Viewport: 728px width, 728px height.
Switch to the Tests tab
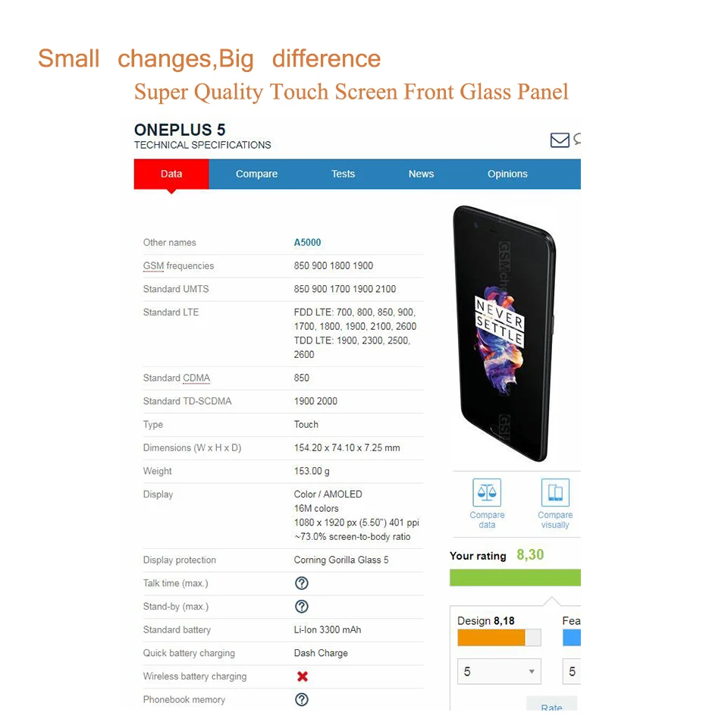click(343, 174)
